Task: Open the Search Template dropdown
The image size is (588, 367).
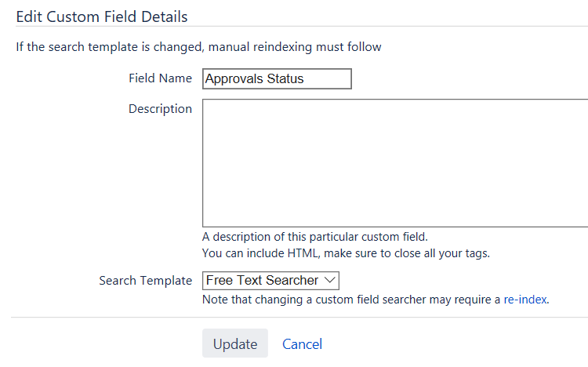Action: [270, 281]
